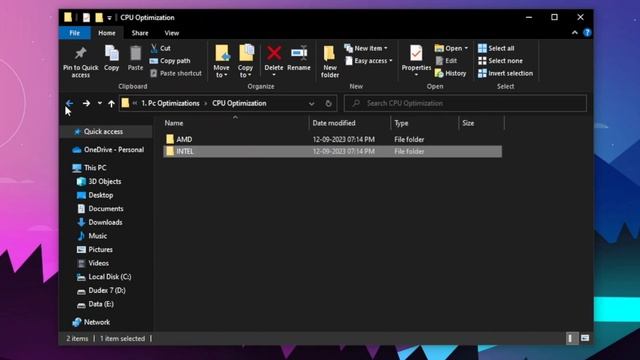Select This PC in the navigation pane
Image resolution: width=640 pixels, height=360 pixels.
95,168
